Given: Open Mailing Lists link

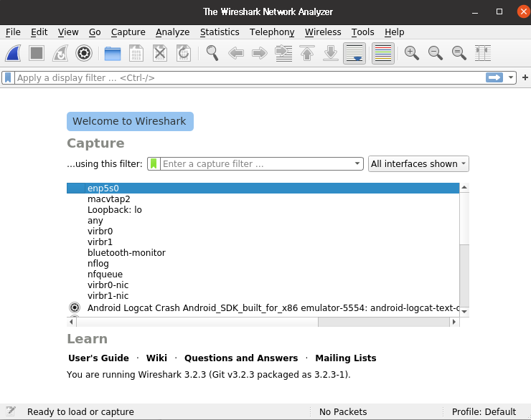Looking at the screenshot, I should tap(346, 358).
